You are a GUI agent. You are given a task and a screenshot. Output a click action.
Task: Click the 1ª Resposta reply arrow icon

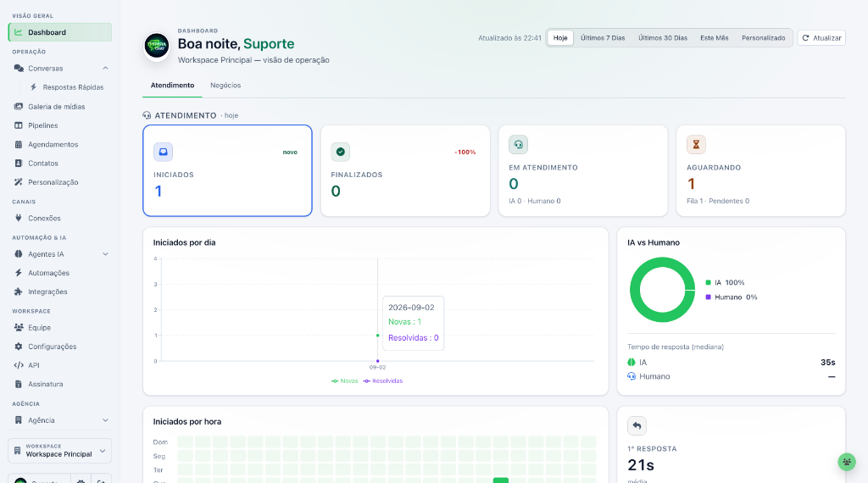coord(637,425)
